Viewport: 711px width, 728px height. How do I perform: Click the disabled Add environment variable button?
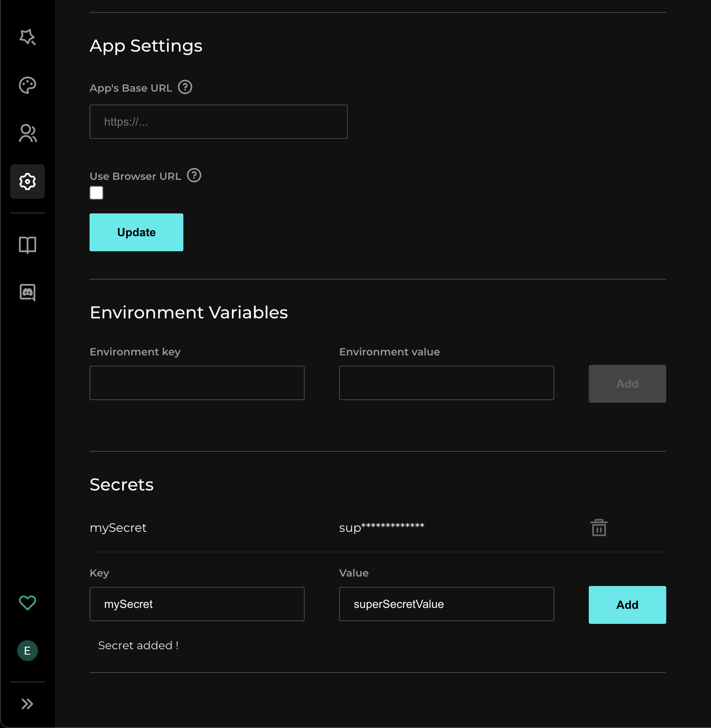click(627, 384)
